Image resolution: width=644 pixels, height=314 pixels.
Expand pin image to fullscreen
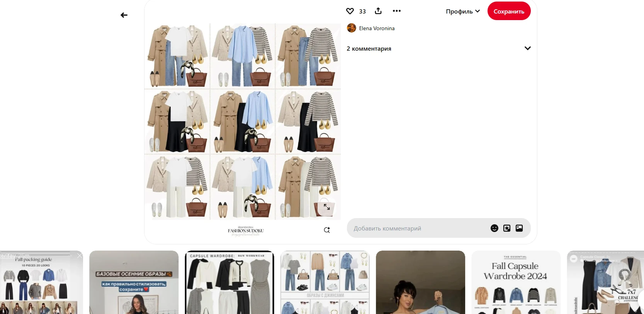[327, 207]
